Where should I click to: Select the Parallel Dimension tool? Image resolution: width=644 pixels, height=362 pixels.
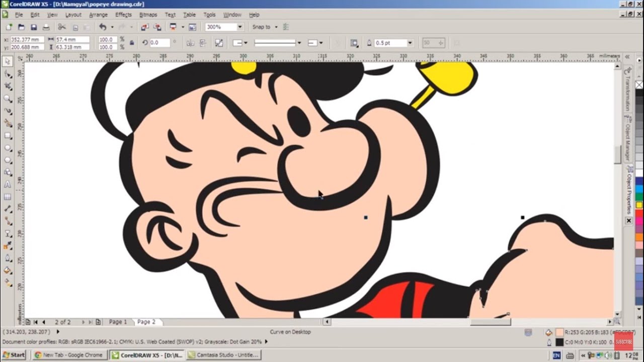click(x=8, y=209)
